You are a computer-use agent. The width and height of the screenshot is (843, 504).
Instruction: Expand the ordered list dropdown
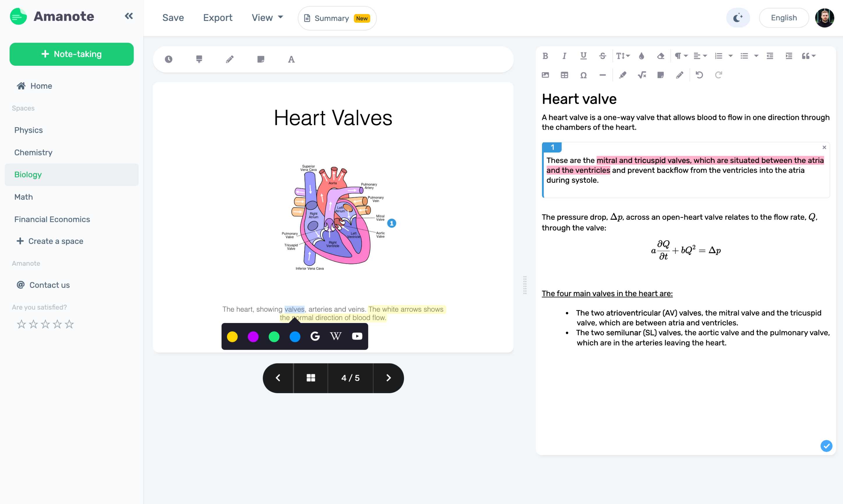click(729, 56)
